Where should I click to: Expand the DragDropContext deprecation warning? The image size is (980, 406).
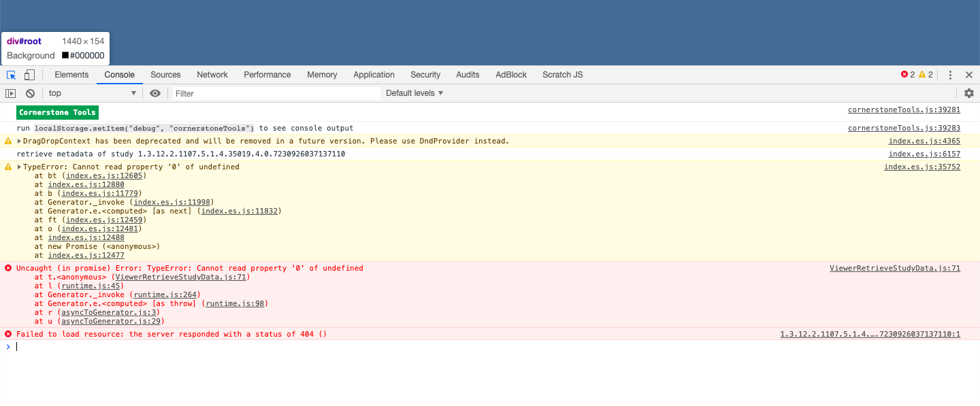point(20,141)
